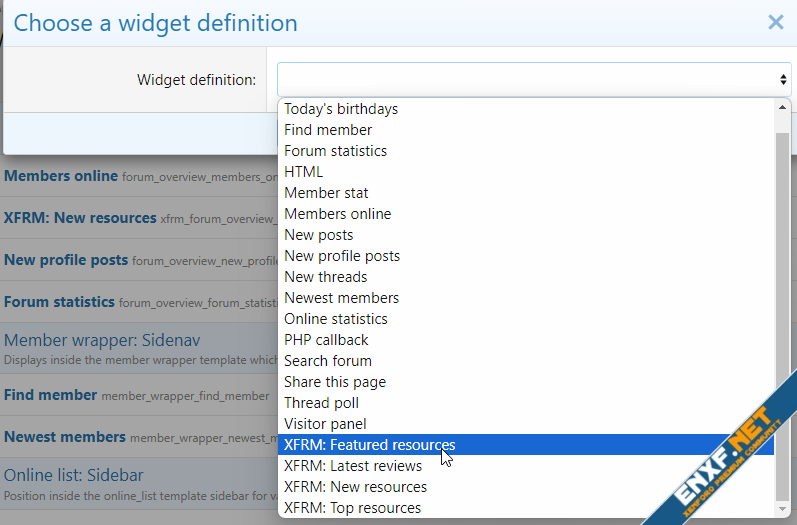The image size is (797, 525).
Task: Select "New threads" from dropdown
Action: point(325,277)
